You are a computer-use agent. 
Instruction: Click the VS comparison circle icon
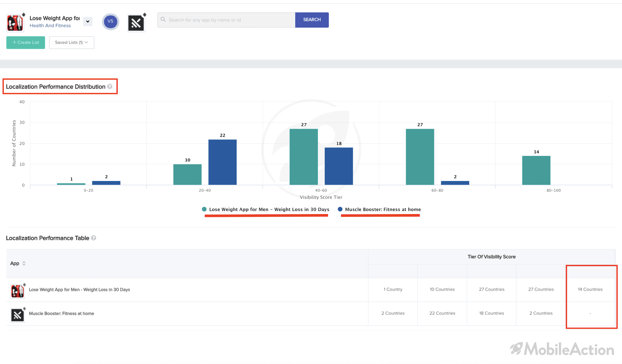[110, 22]
